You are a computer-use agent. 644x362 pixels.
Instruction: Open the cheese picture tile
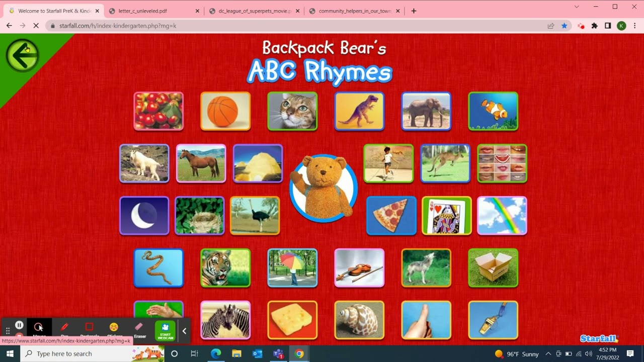click(x=292, y=320)
